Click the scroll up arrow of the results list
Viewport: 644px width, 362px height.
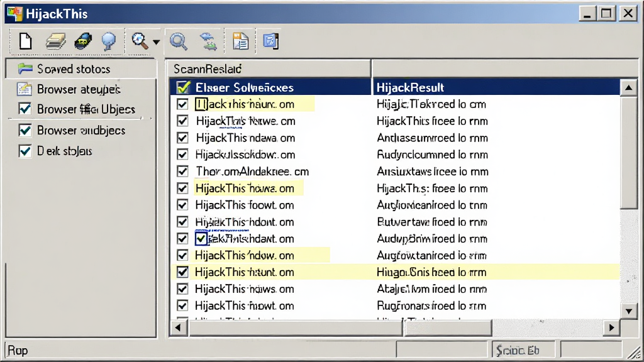tap(628, 88)
